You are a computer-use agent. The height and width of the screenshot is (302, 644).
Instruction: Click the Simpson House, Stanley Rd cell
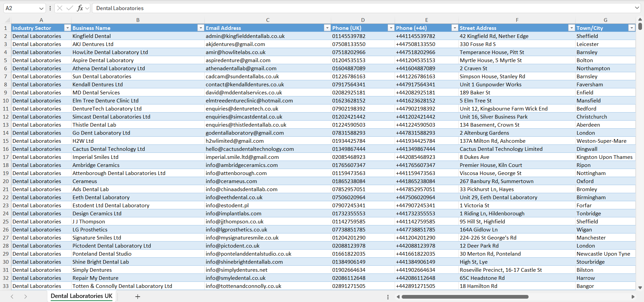(517, 76)
